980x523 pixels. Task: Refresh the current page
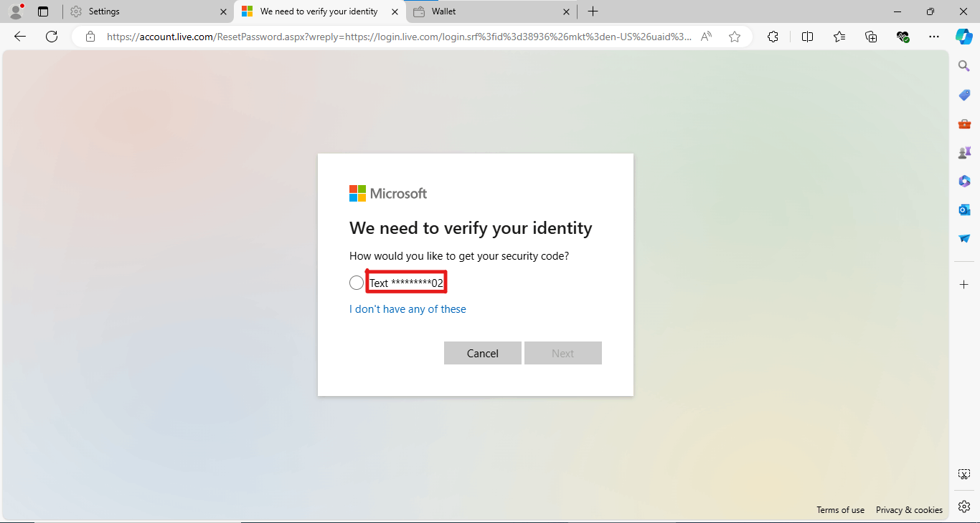(52, 37)
